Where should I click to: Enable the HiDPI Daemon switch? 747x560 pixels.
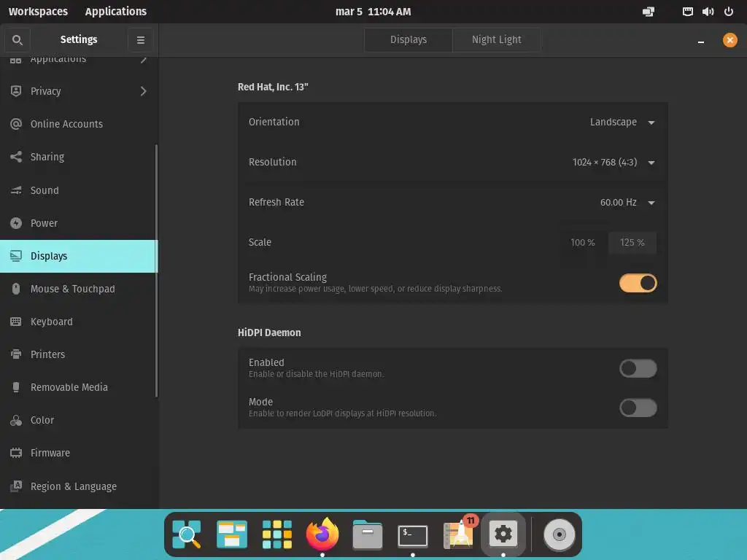coord(638,368)
